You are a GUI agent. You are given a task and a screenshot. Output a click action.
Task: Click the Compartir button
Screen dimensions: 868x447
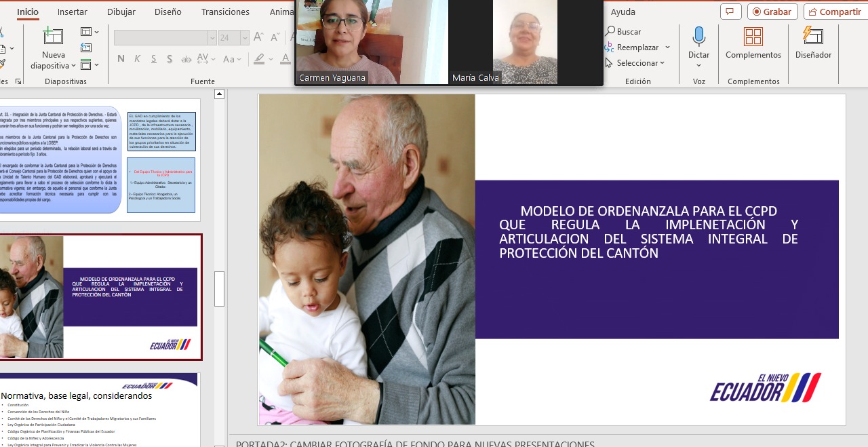pos(833,12)
